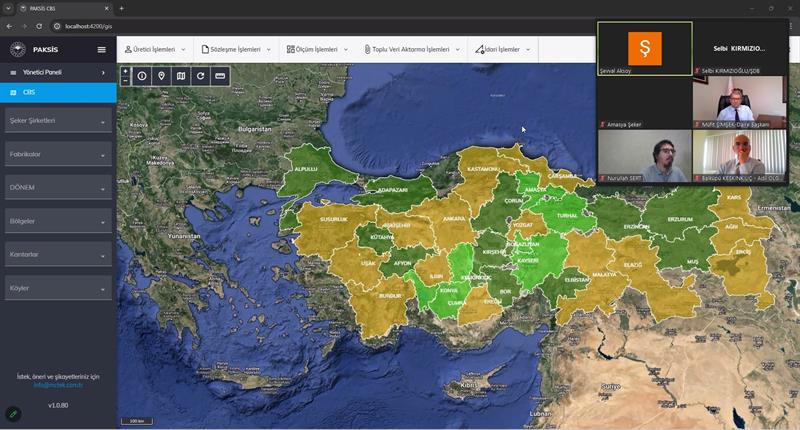
Task: Open the Köyler dropdown
Action: (x=58, y=289)
